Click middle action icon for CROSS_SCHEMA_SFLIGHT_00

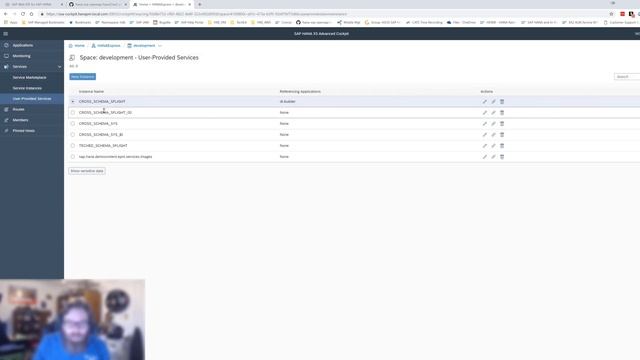pos(493,113)
